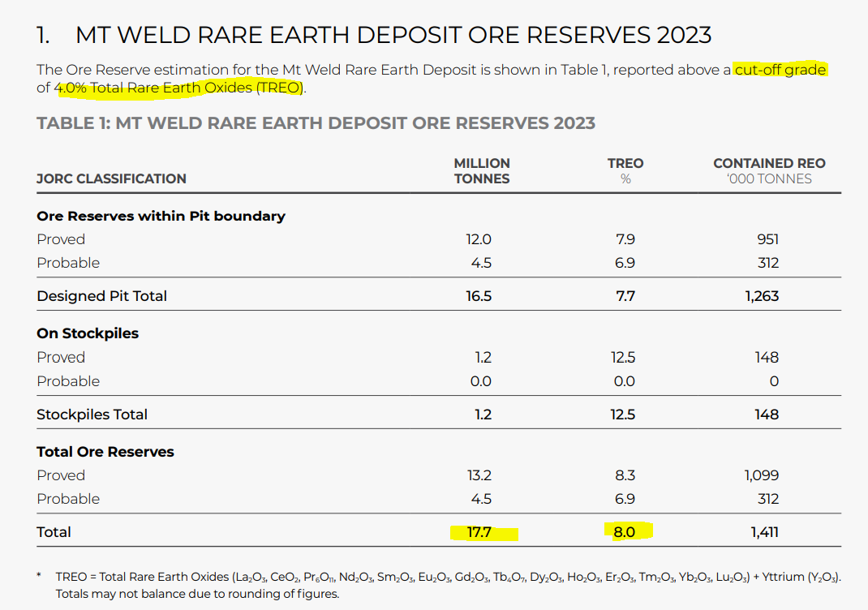The height and width of the screenshot is (610, 868).
Task: Click the highlighted 8.0 total TREO
Action: click(624, 532)
